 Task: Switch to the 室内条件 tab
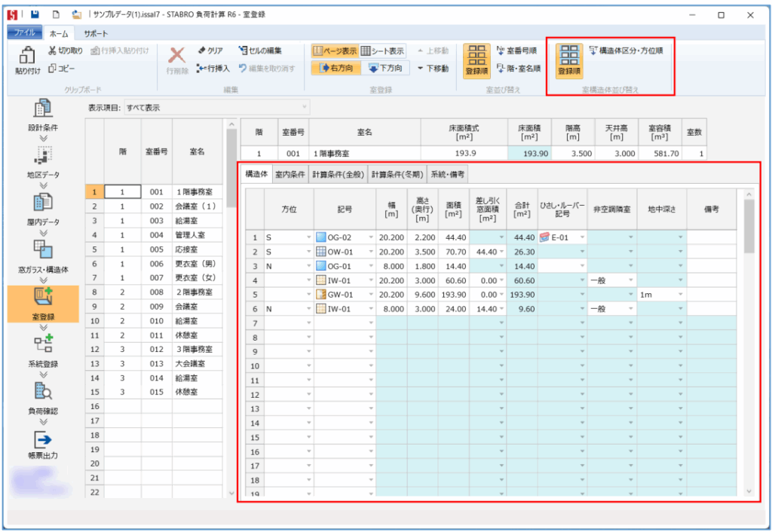click(289, 174)
